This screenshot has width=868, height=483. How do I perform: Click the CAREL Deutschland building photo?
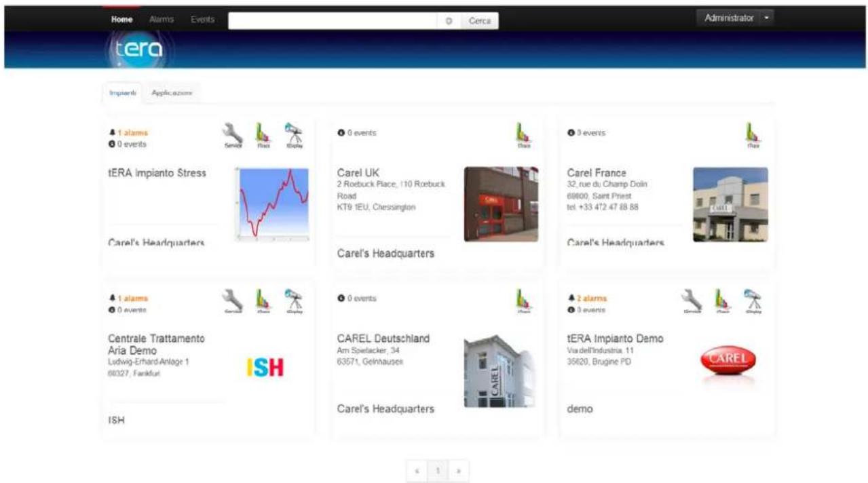tap(499, 370)
